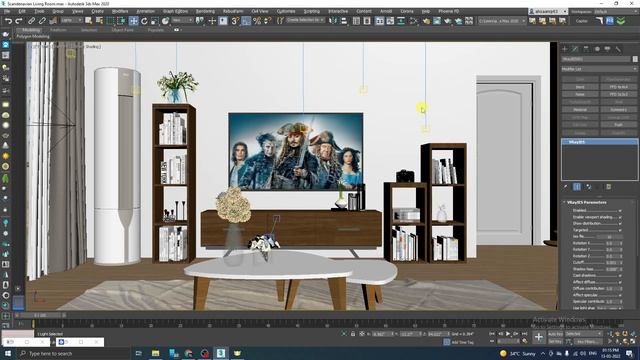Click the FFD 4x4x4 modifier button
Viewport: 640px width, 360px height.
pos(618,87)
